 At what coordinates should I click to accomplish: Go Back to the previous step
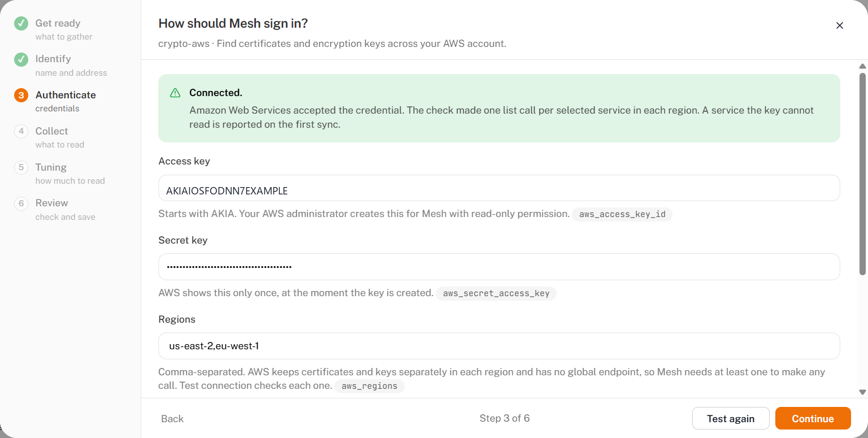tap(172, 419)
